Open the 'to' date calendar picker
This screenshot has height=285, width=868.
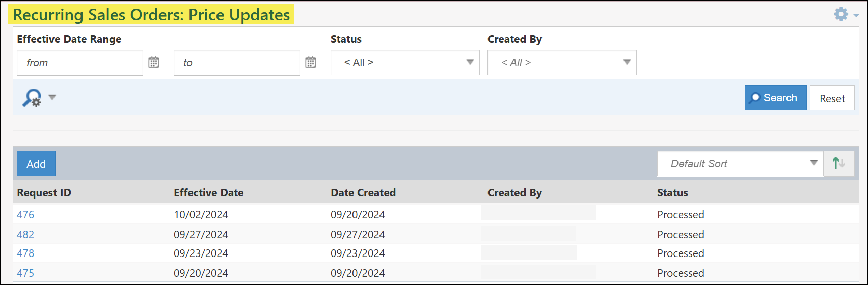point(311,63)
